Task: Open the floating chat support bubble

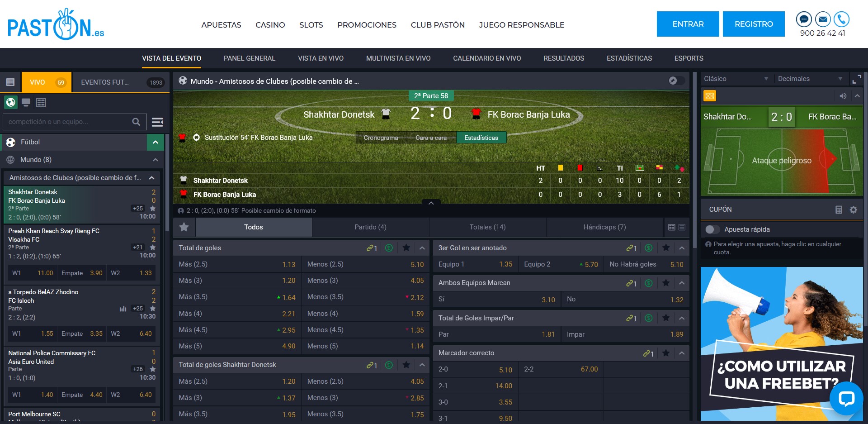Action: [x=846, y=398]
